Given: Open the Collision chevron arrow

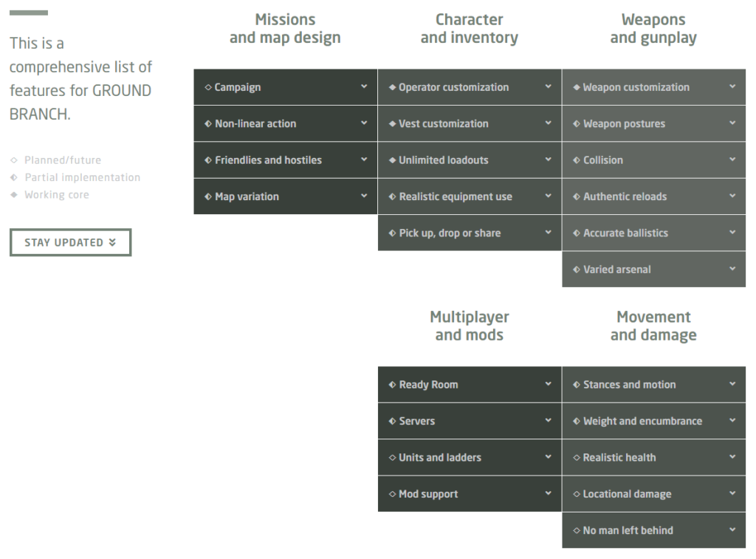Looking at the screenshot, I should [732, 160].
